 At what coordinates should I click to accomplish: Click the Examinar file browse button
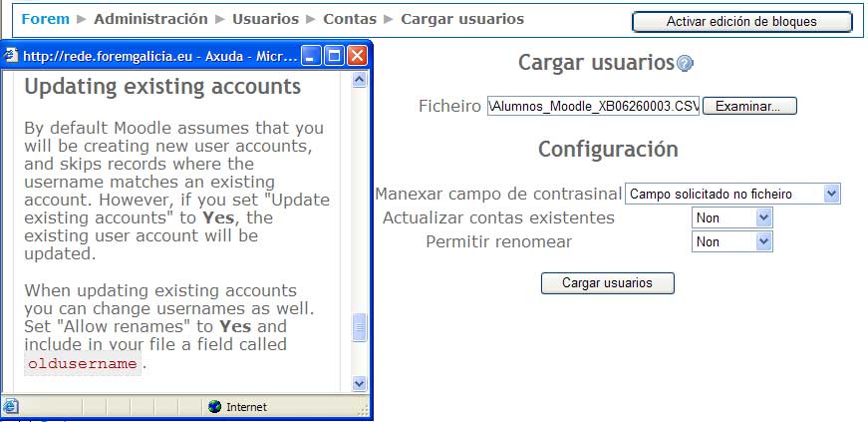(x=749, y=106)
